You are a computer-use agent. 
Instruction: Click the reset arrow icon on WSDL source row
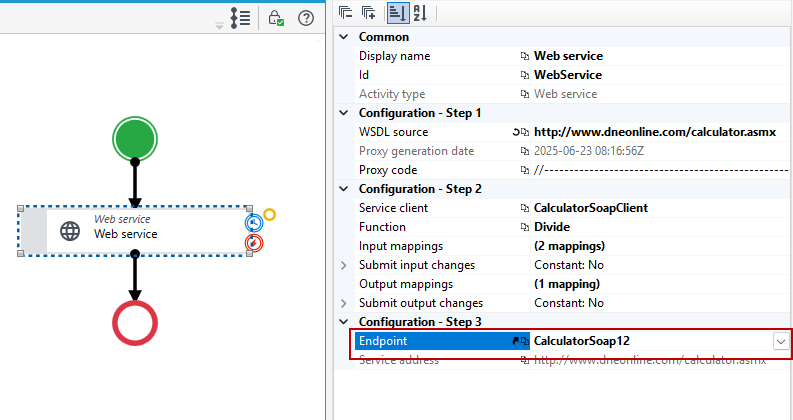click(x=516, y=132)
